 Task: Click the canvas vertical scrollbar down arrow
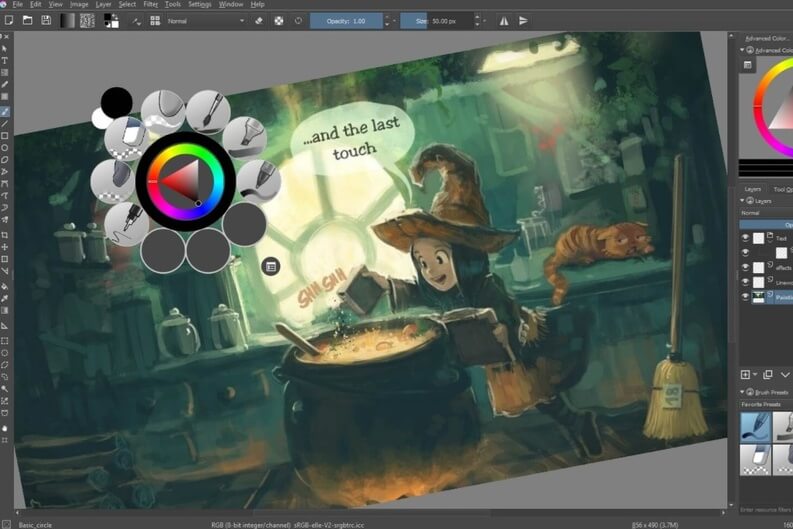pyautogui.click(x=731, y=505)
